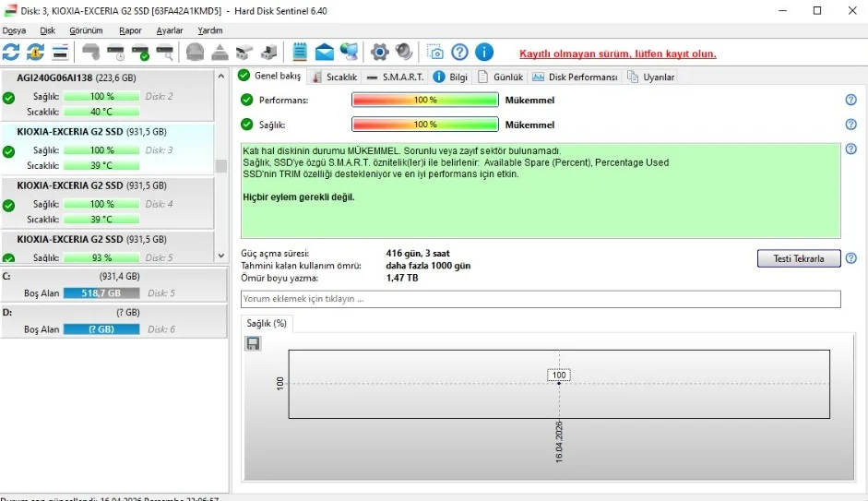Click the Yorum eklemek için tıklayın field
This screenshot has width=868, height=501.
click(x=541, y=299)
